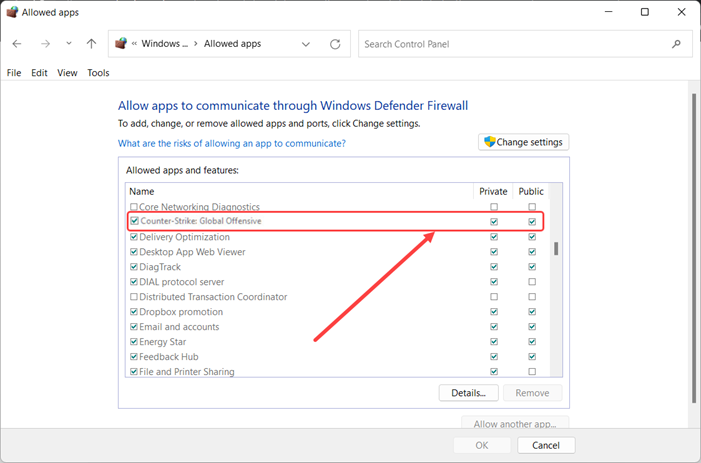Expand the address bar history dropdown
This screenshot has width=701, height=463.
tap(308, 44)
